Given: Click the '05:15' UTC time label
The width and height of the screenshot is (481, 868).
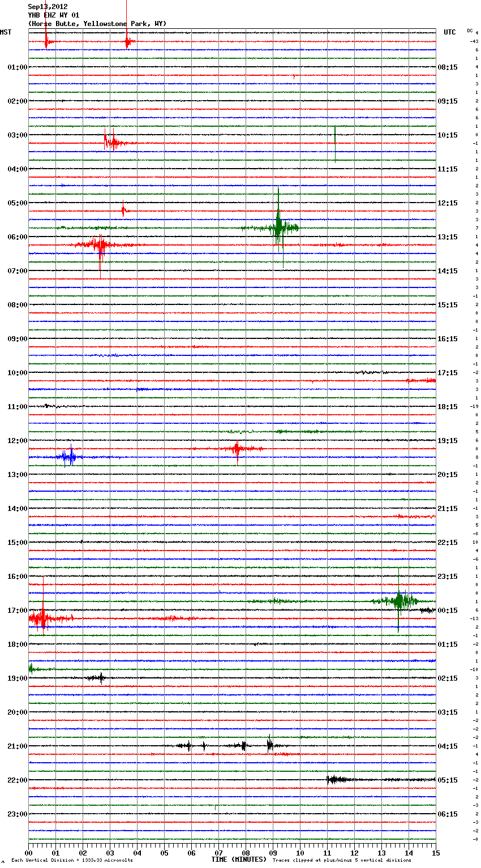Looking at the screenshot, I should [448, 780].
